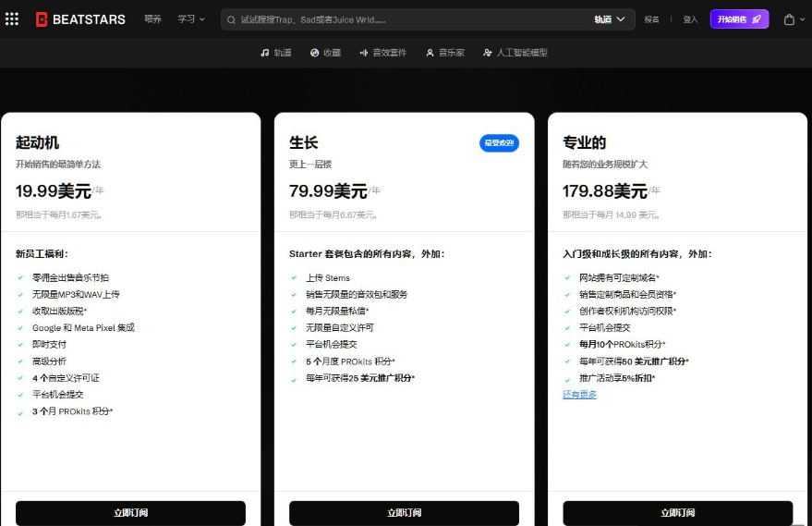Go to the 人工智能模型 section tab
This screenshot has width=812, height=526.
coord(515,53)
